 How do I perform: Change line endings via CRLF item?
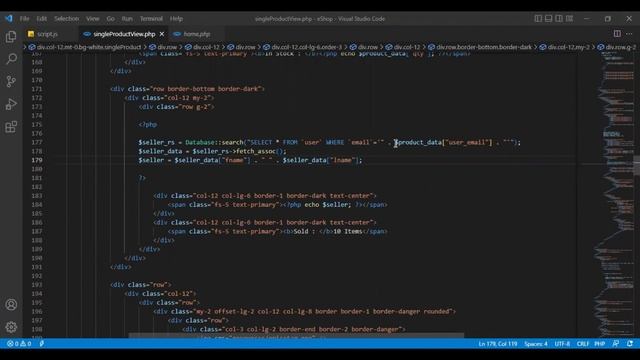click(x=582, y=344)
